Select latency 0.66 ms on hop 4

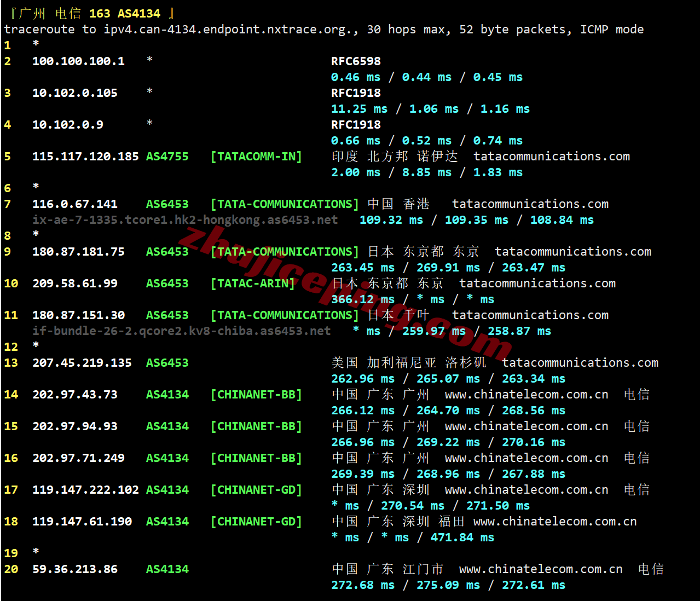point(356,141)
